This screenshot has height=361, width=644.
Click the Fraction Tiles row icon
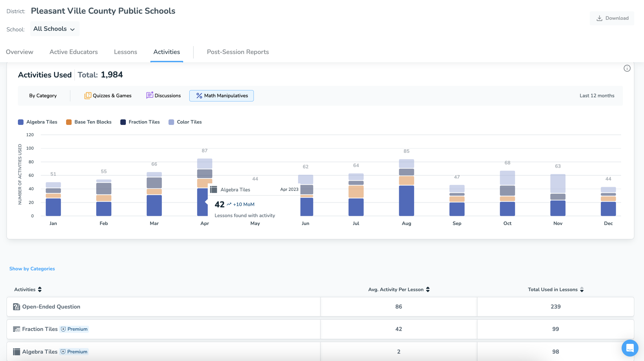click(x=16, y=329)
